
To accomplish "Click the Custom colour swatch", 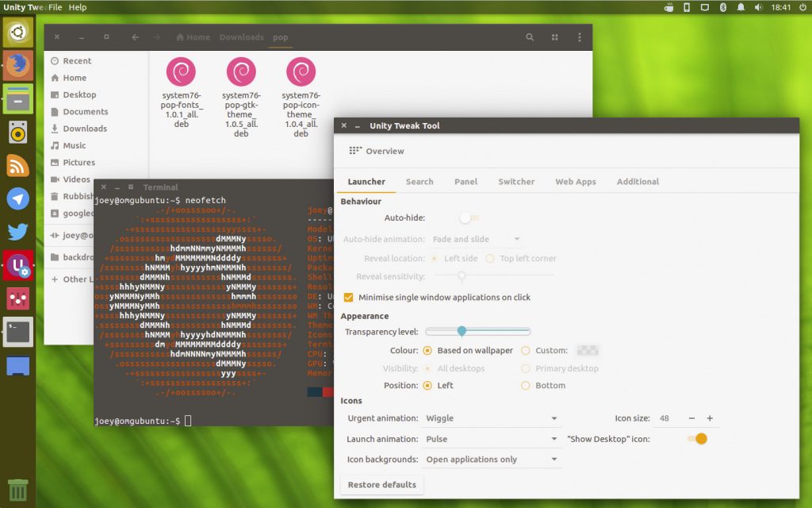I will 588,350.
